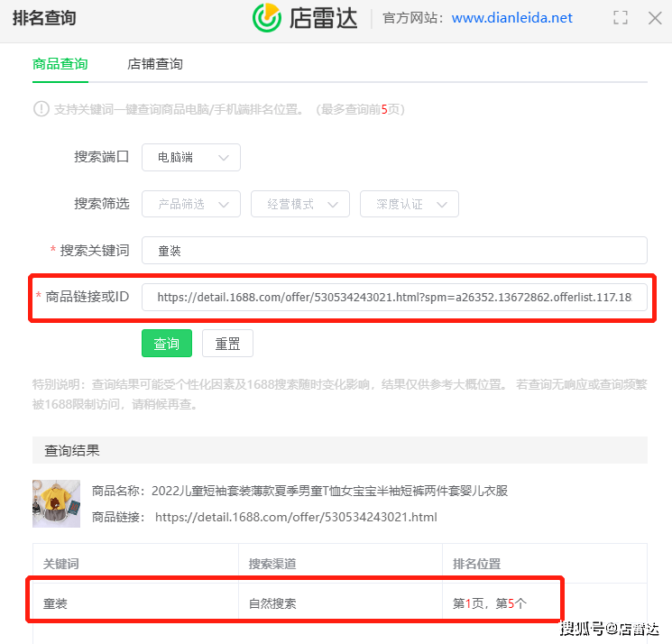Click the exclamation info icon beside hint text
This screenshot has width=672, height=644.
coord(41,109)
